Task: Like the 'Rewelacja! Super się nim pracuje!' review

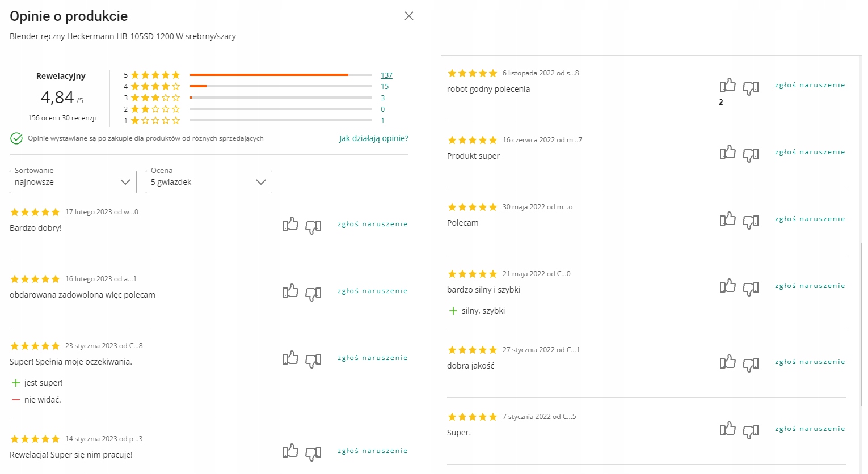Action: click(x=290, y=451)
